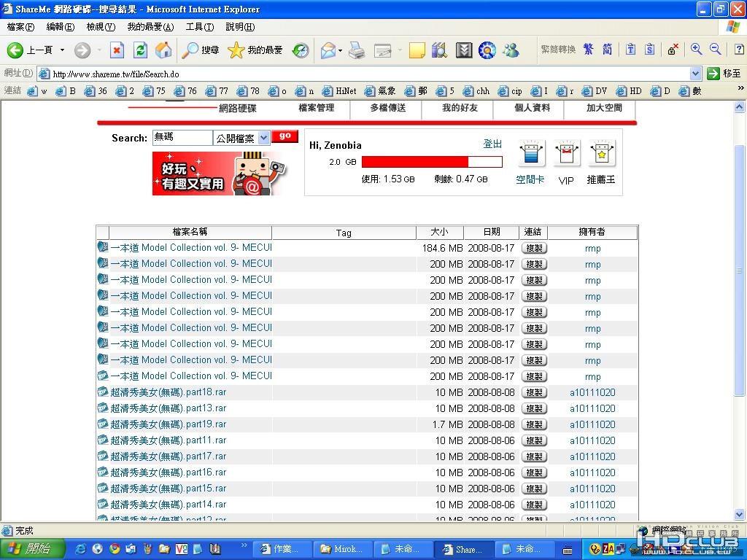Click the red go search button
Viewport: 747px width, 560px height.
[285, 136]
